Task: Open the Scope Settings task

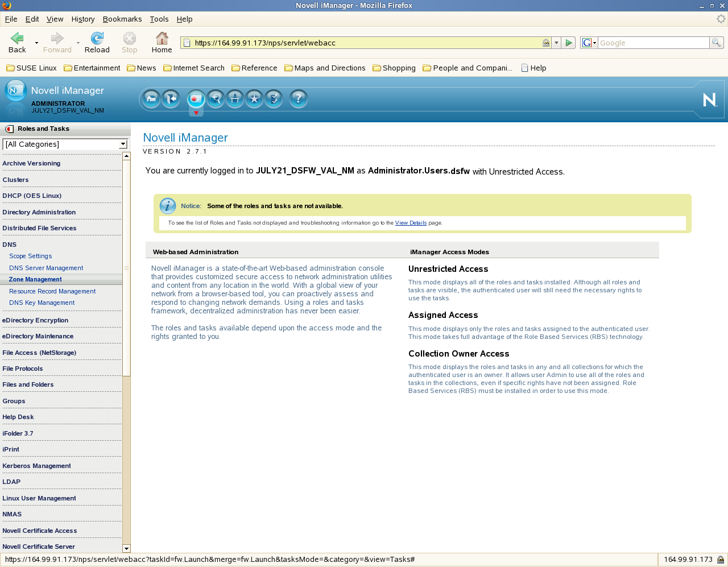Action: 30,256
